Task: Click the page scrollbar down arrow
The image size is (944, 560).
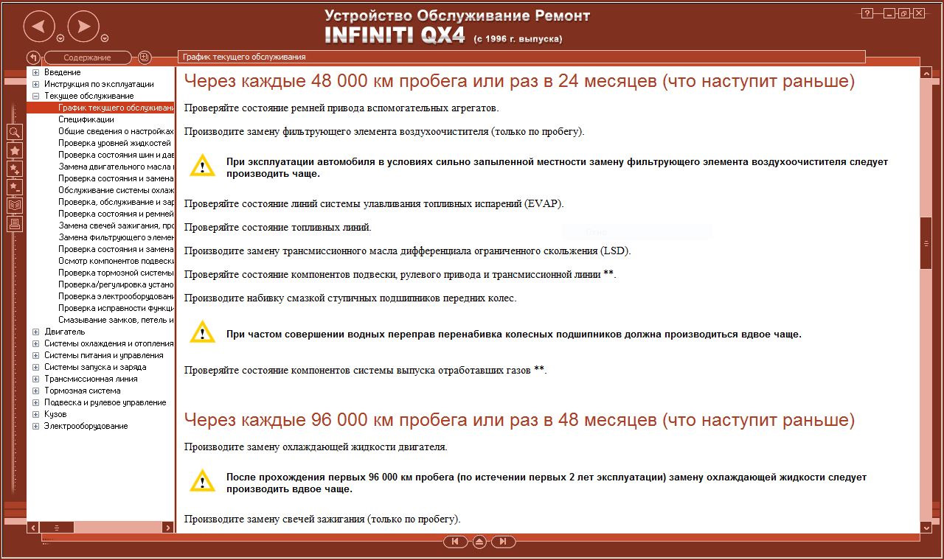Action: [x=926, y=527]
